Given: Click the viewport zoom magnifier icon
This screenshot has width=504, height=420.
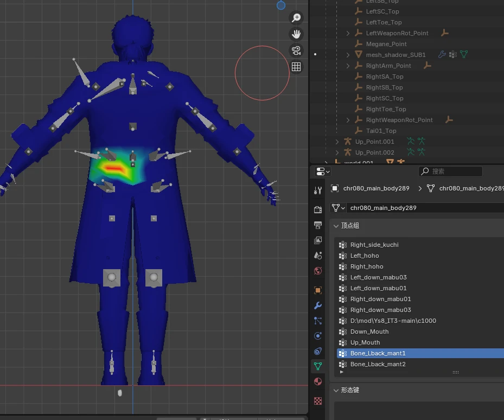Looking at the screenshot, I should (x=296, y=18).
